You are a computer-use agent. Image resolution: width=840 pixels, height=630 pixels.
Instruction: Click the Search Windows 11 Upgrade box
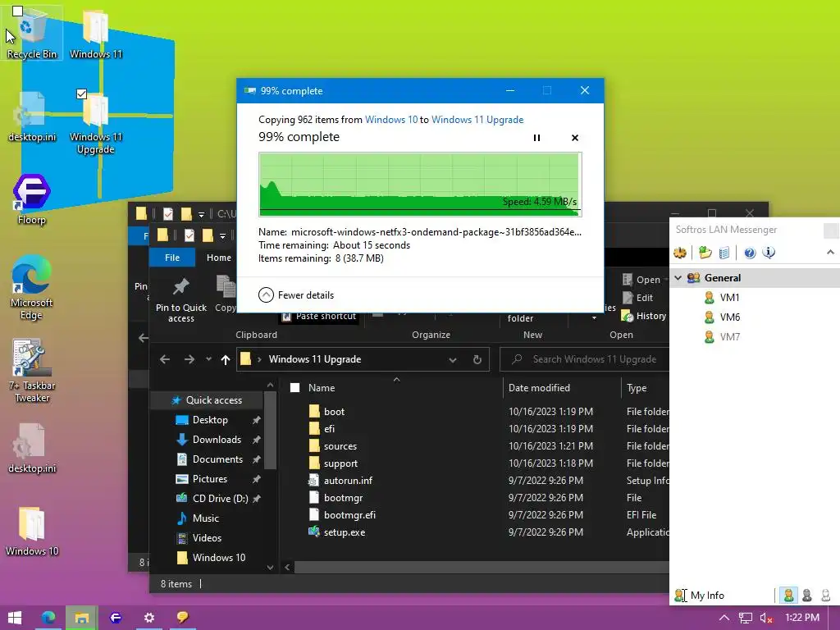(585, 359)
